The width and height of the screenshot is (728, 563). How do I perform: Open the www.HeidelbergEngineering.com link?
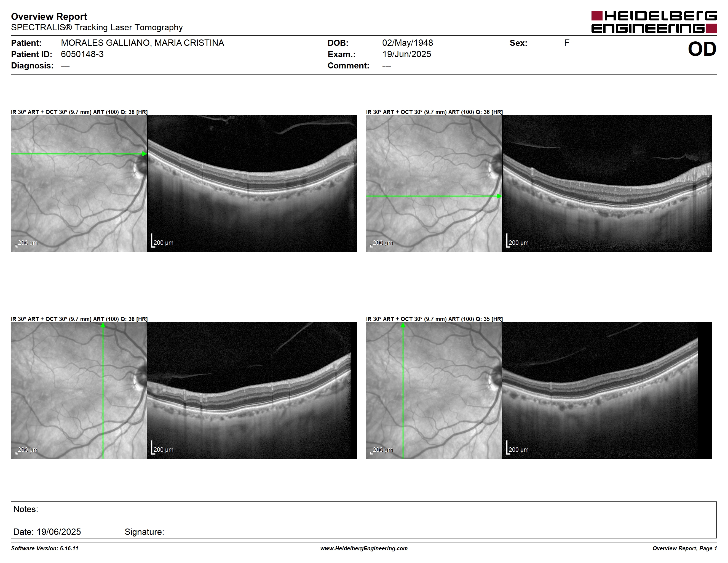364,548
